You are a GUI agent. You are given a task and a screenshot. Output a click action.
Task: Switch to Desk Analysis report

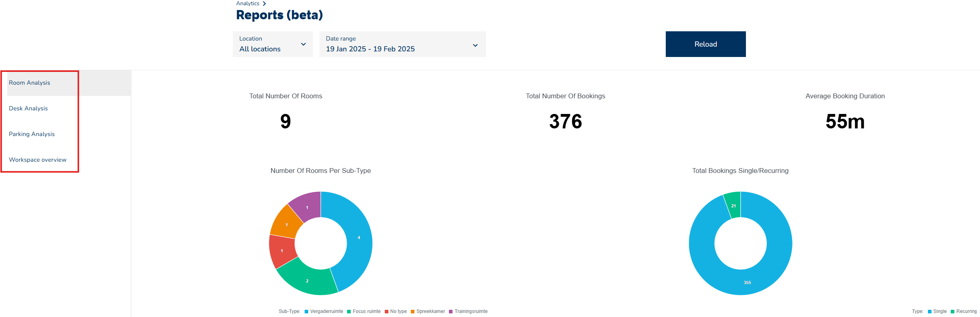pyautogui.click(x=28, y=108)
